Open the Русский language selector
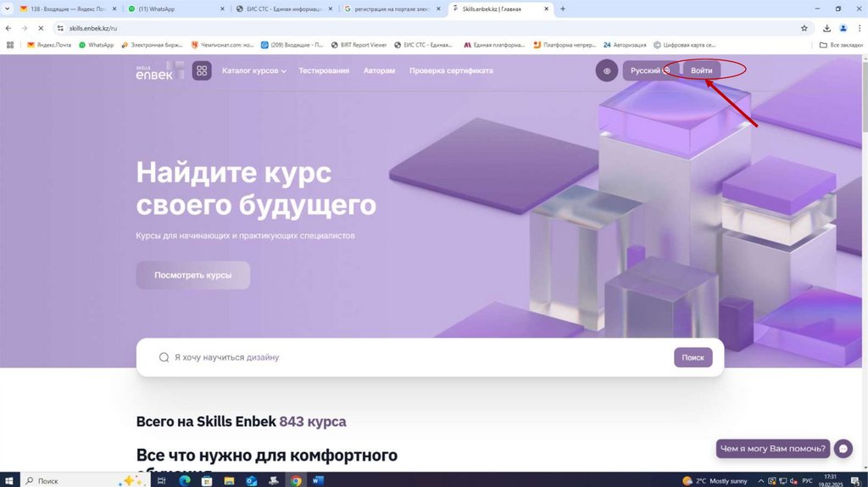 pyautogui.click(x=650, y=71)
